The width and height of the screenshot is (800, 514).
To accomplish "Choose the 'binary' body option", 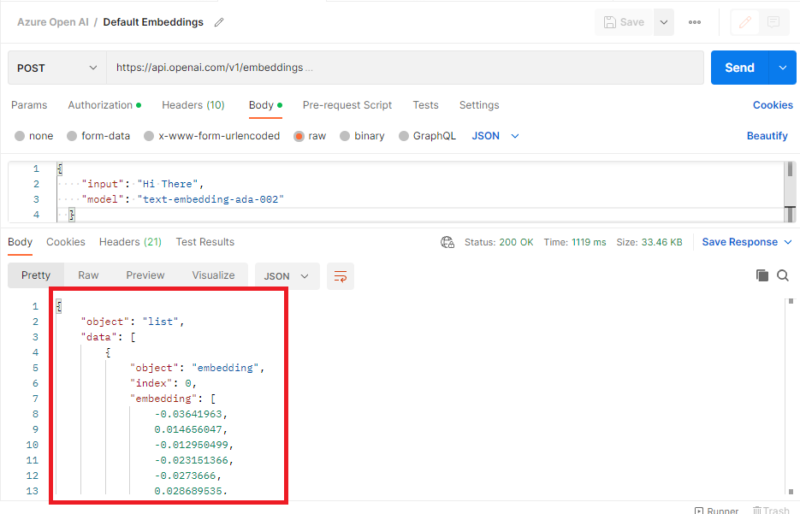I will pos(346,136).
